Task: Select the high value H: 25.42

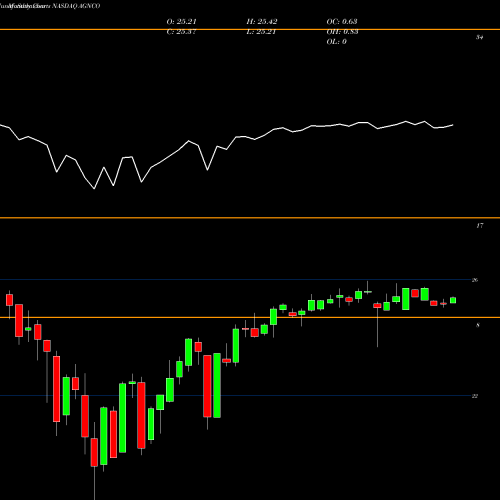Action: point(262,22)
